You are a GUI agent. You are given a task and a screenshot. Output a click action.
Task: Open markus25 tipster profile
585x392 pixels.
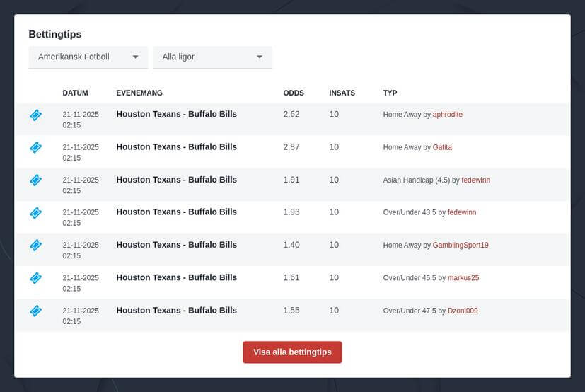pos(463,278)
